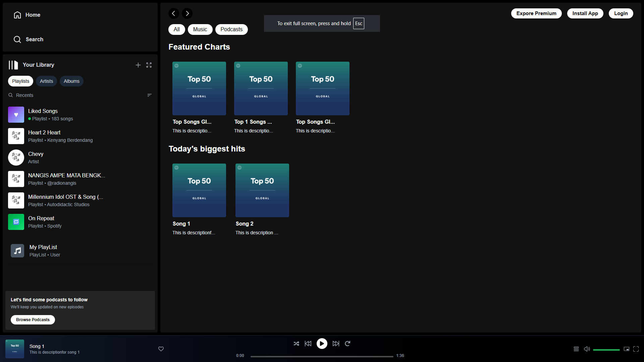
Task: Go back using the left navigation chevron
Action: (x=173, y=13)
